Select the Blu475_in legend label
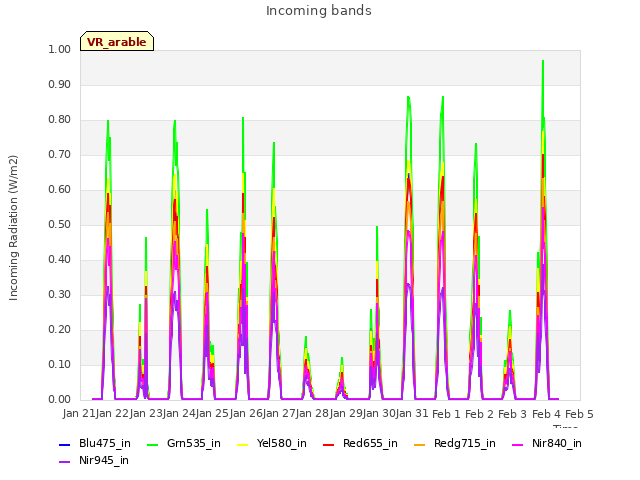 (x=105, y=444)
